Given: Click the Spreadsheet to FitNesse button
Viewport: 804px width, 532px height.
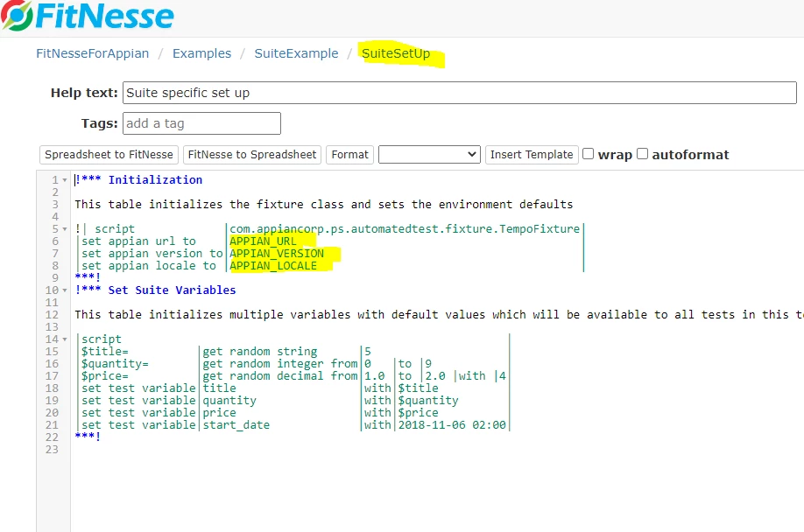Looking at the screenshot, I should (109, 155).
